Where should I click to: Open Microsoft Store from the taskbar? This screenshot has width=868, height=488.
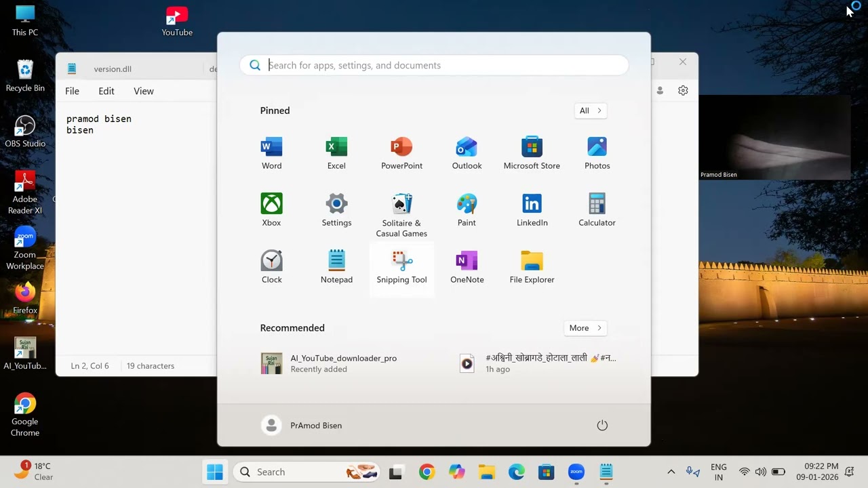coord(547,472)
